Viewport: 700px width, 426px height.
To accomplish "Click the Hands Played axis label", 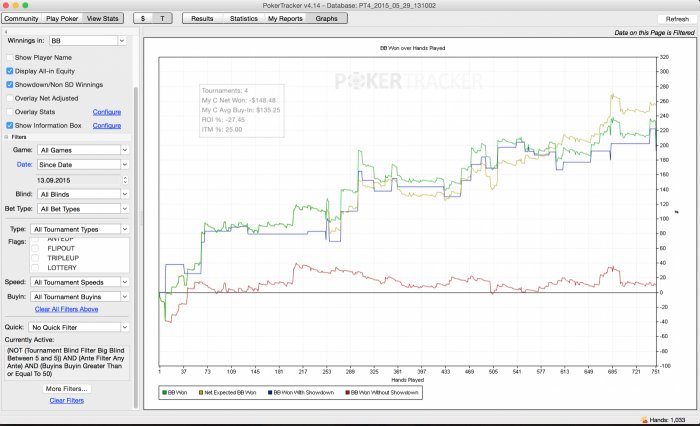I will tap(407, 380).
